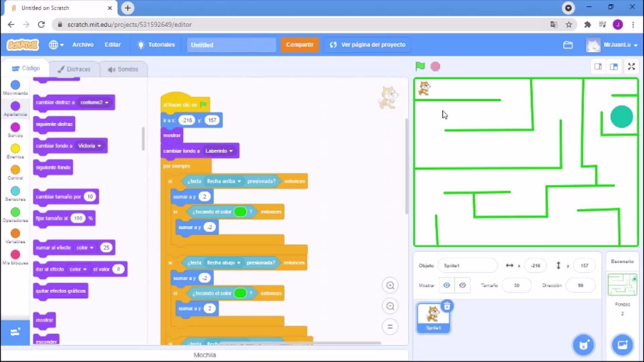This screenshot has height=362, width=644.
Task: Click the choose a sprite button
Action: tap(584, 345)
